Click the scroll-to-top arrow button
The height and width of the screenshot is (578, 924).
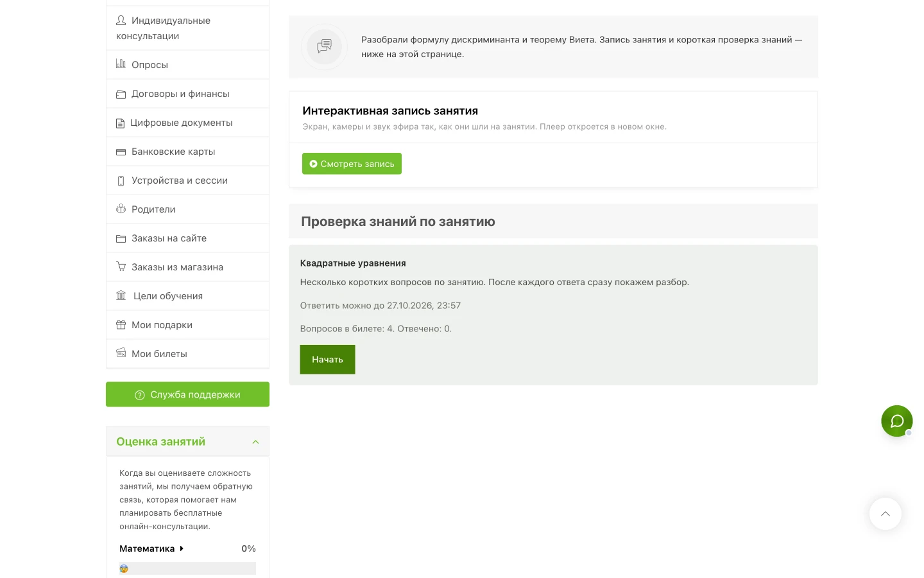[x=886, y=514]
